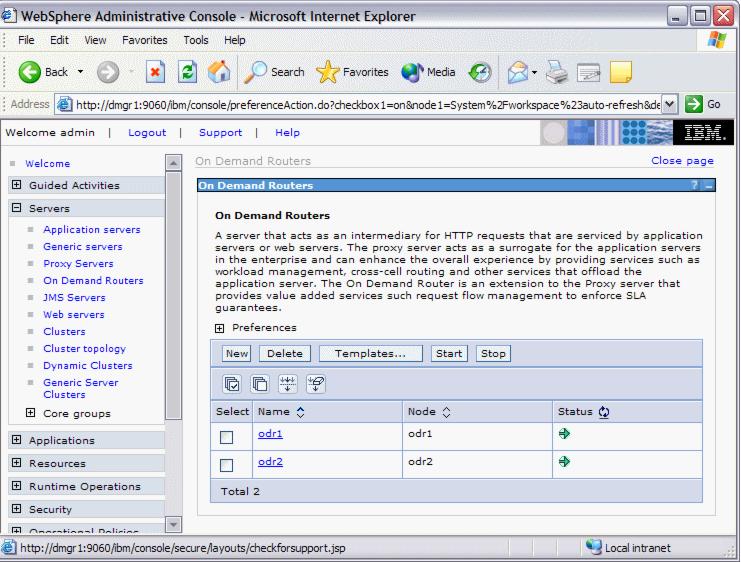Expand the Resources section
Viewport: 741px width, 562px height.
17,462
